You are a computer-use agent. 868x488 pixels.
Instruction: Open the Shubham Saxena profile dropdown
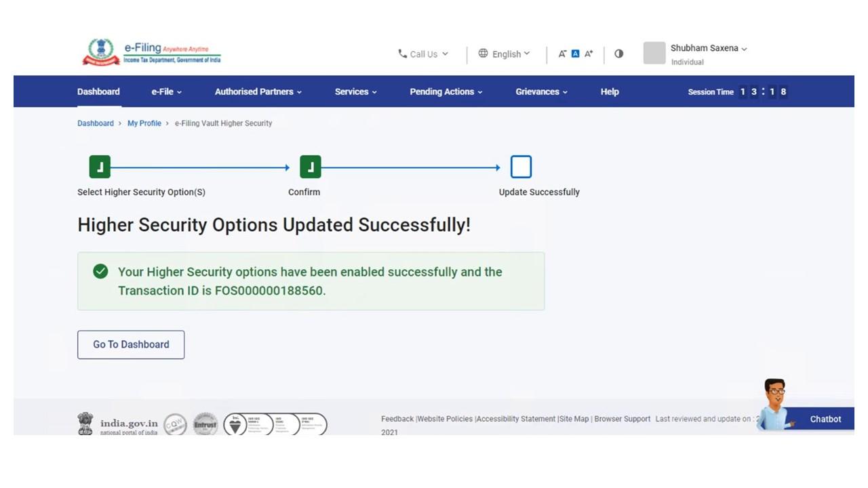point(705,48)
